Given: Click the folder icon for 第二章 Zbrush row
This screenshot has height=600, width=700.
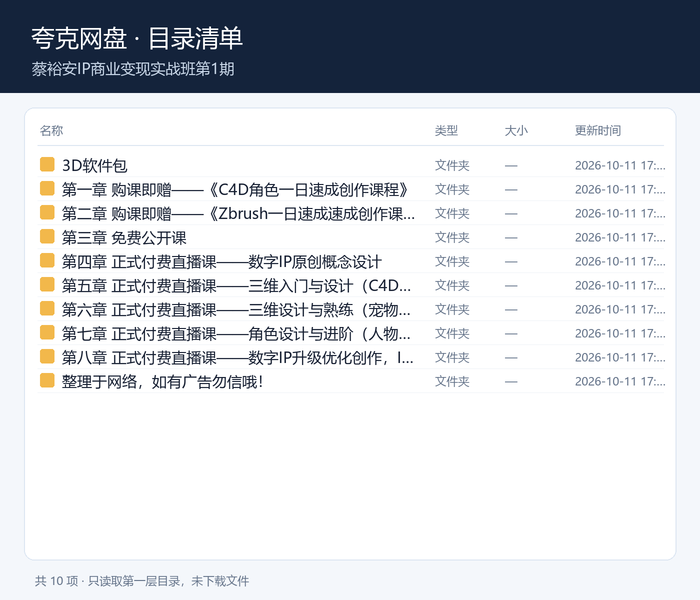Looking at the screenshot, I should (47, 212).
